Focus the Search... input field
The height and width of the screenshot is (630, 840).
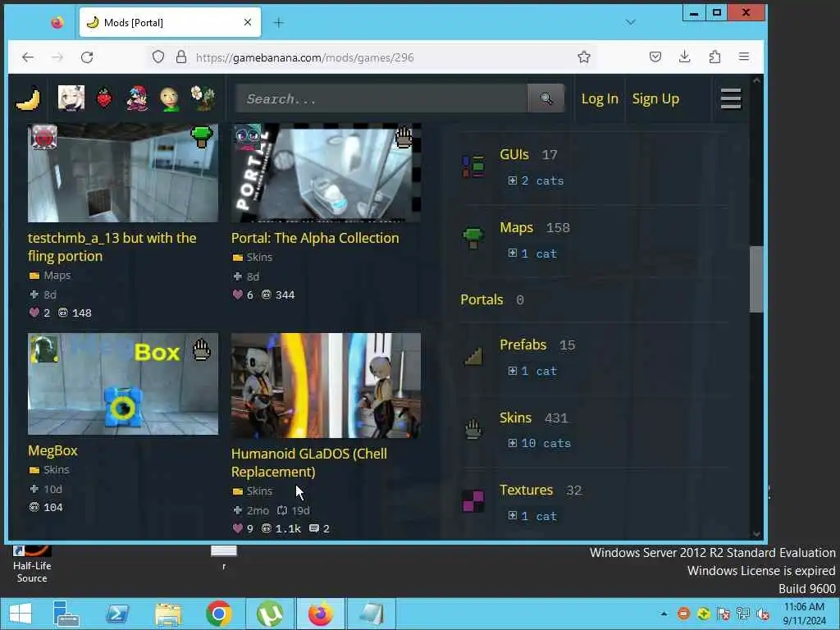[381, 98]
